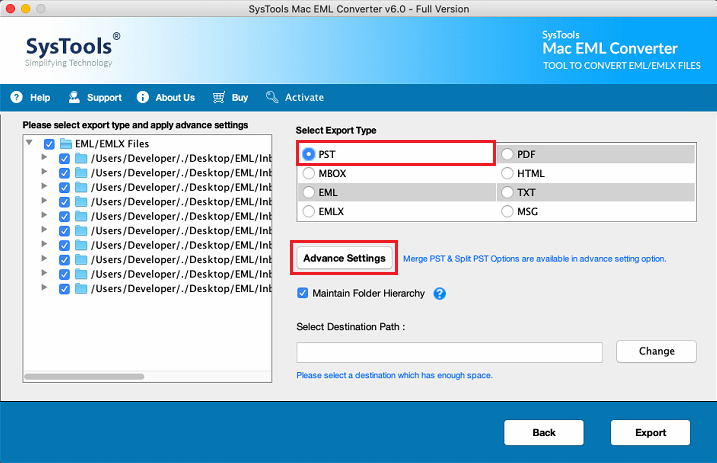Click help icon beside Maintain Folder Hierarchy
The height and width of the screenshot is (463, 717).
coord(439,294)
